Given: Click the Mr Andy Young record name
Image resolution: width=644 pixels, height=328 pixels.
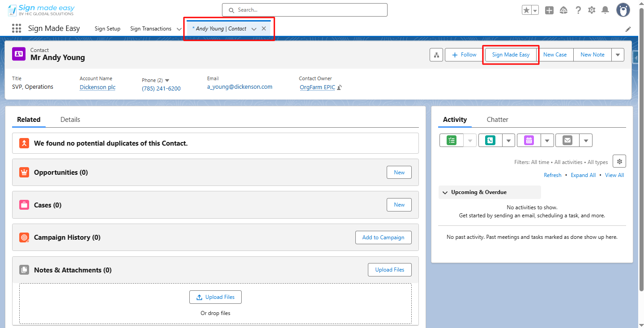Looking at the screenshot, I should coord(58,57).
